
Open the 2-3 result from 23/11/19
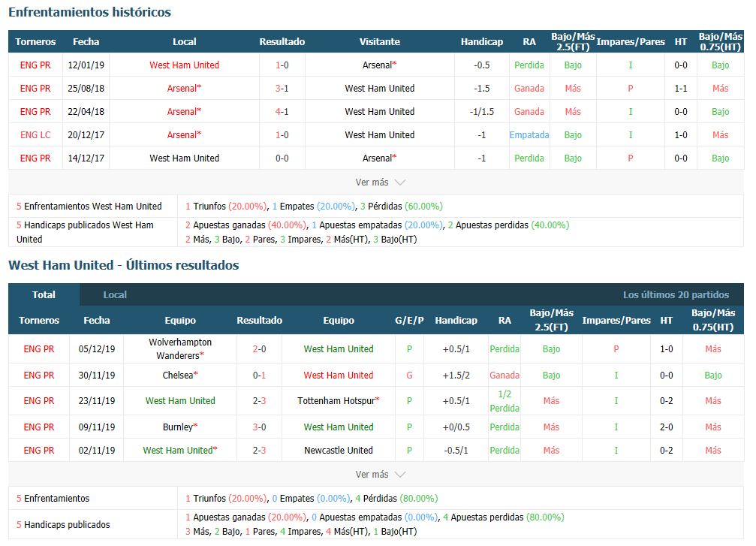(260, 401)
